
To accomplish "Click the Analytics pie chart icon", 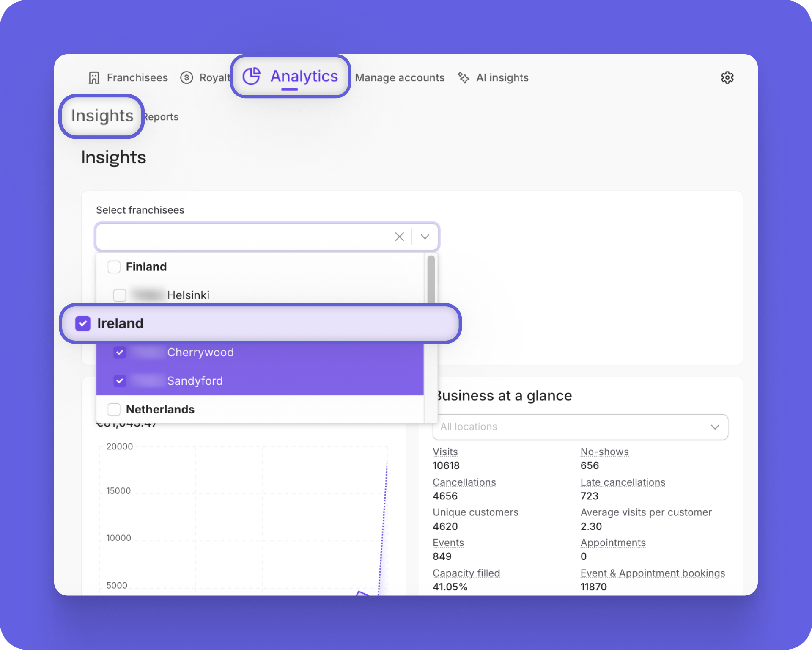I will [252, 77].
